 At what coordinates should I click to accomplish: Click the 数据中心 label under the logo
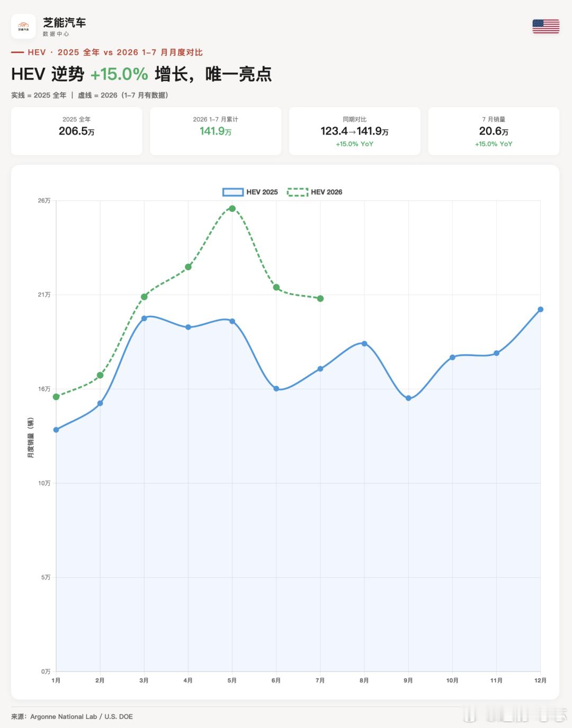click(56, 34)
